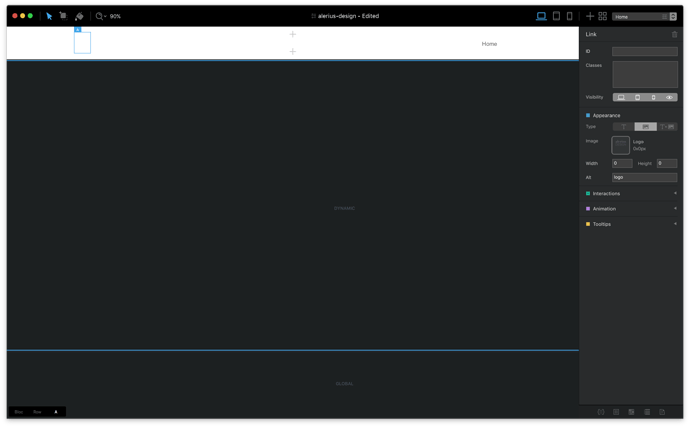The image size is (690, 427).
Task: Select the crop tool in toolbar
Action: [63, 16]
